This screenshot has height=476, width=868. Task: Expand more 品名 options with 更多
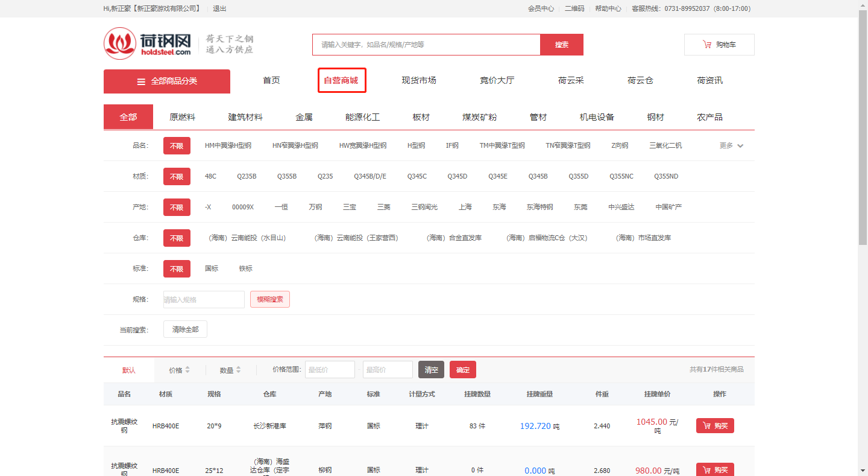732,145
